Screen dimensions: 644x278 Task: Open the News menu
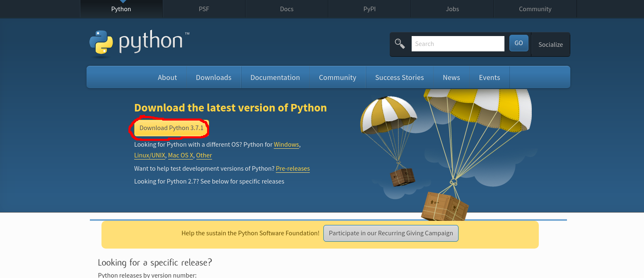451,77
